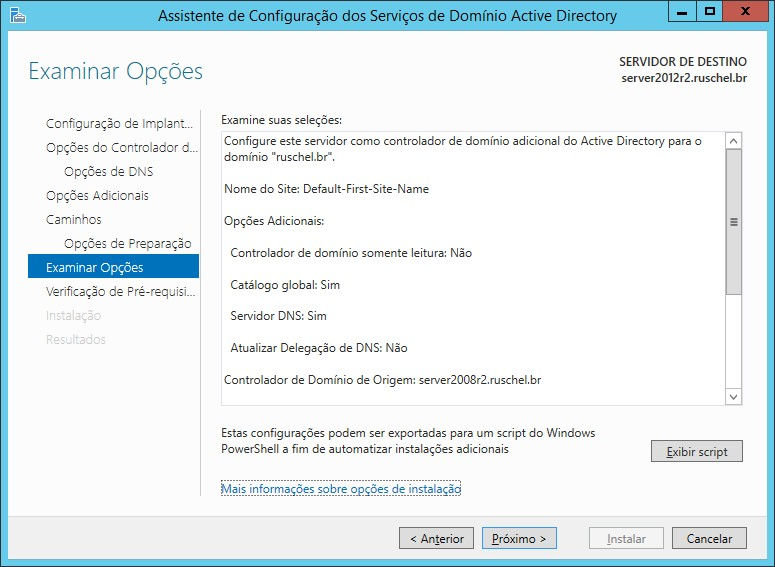Close the wizard window

click(x=745, y=11)
